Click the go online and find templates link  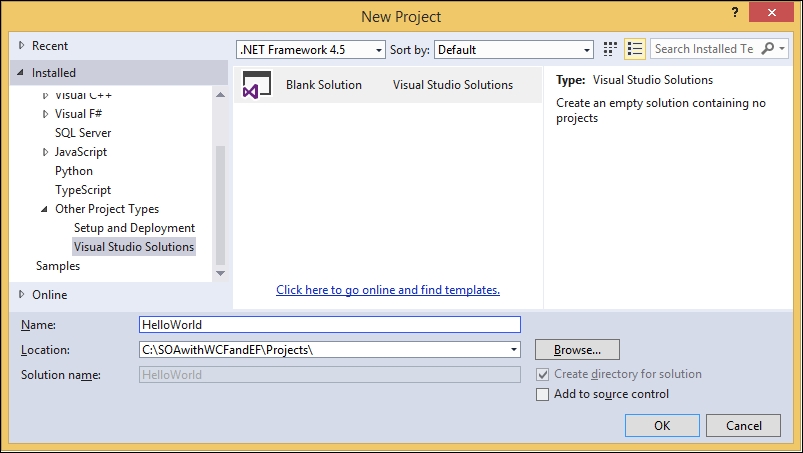point(388,290)
